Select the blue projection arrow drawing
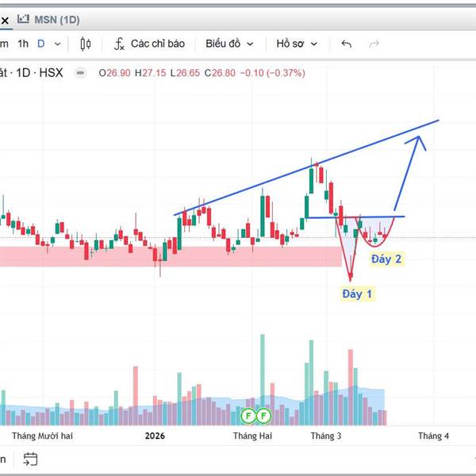 (x=407, y=173)
